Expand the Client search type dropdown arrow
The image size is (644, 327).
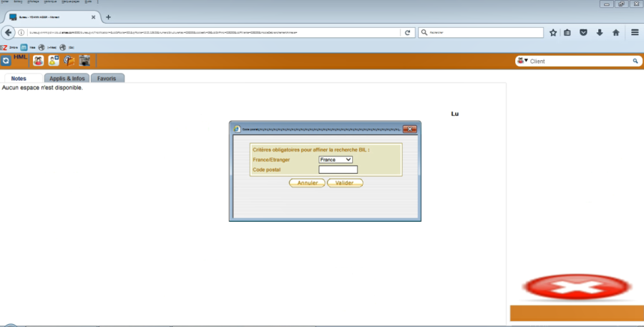click(x=526, y=61)
